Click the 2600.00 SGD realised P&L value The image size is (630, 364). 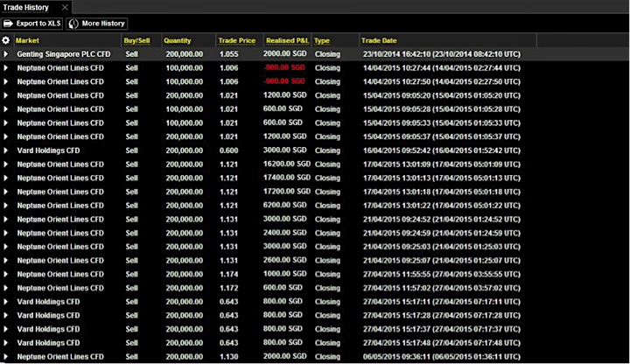285,260
